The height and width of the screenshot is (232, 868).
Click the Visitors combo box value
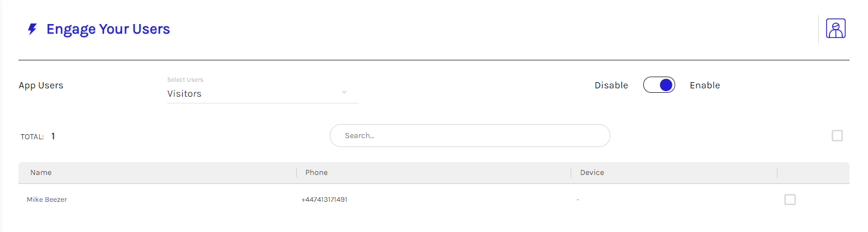[184, 94]
